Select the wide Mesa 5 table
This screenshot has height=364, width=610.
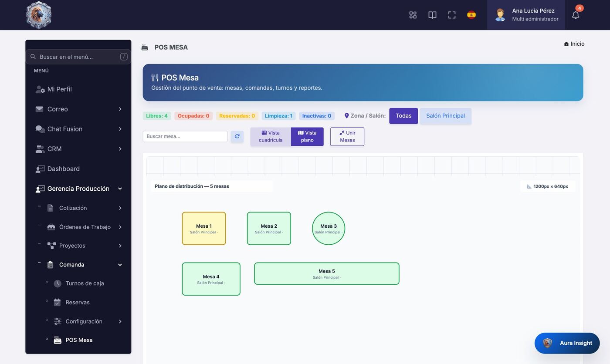(x=327, y=274)
